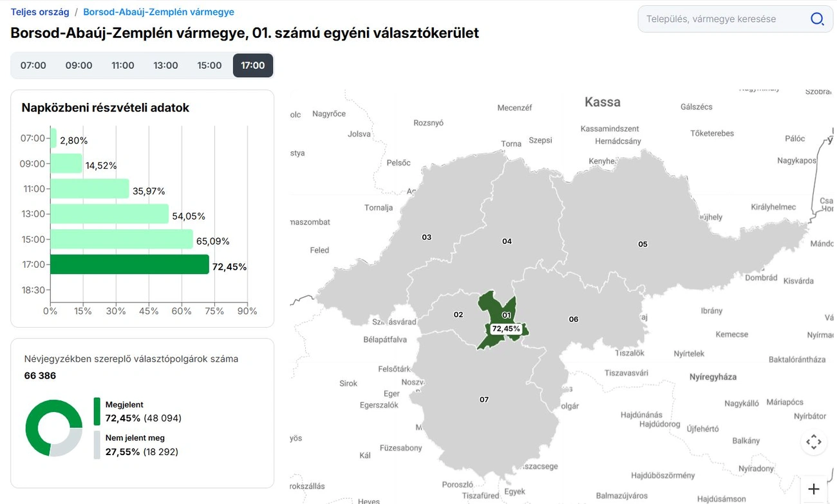Switch to the 09:00 time tab
This screenshot has width=837, height=504.
click(79, 65)
